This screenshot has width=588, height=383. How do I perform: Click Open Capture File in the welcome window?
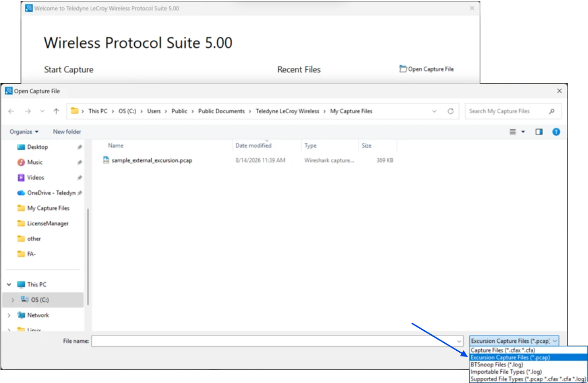pyautogui.click(x=426, y=69)
